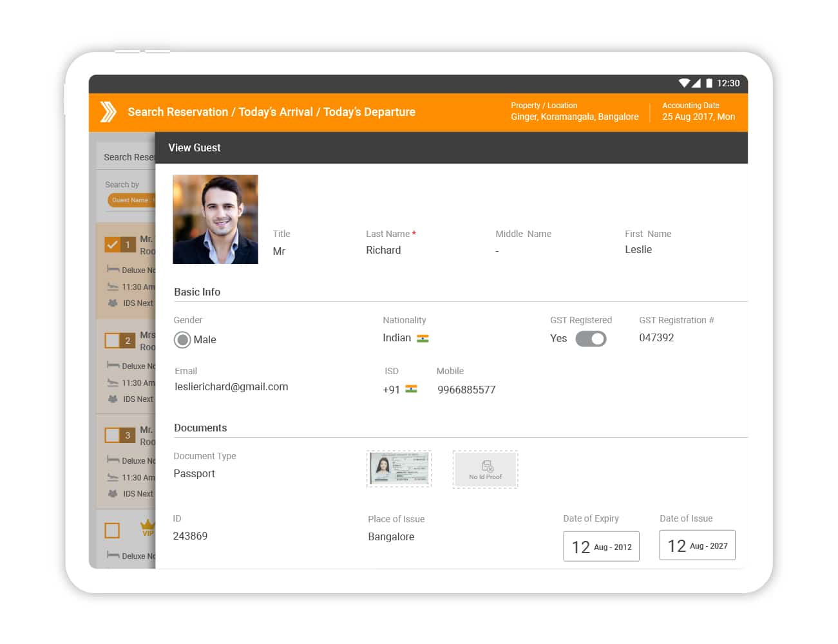Select the Male gender radio button
Viewport: 838px width, 644px height.
coord(182,339)
